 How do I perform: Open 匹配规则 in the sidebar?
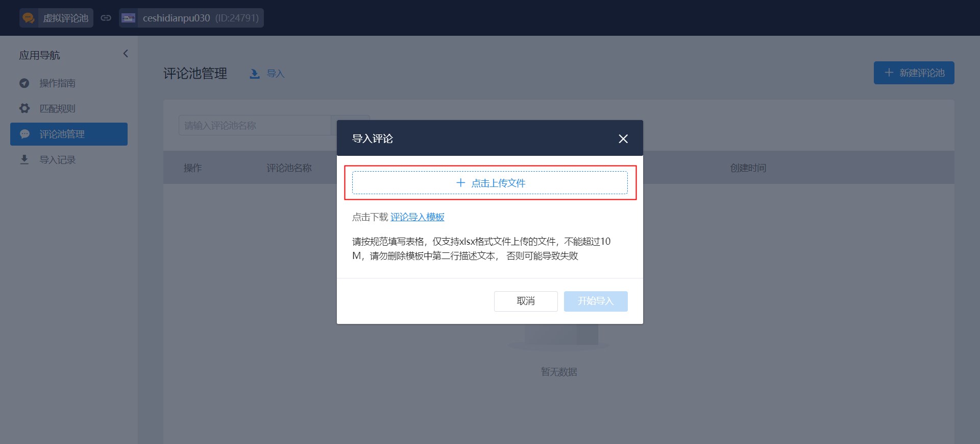(69, 108)
